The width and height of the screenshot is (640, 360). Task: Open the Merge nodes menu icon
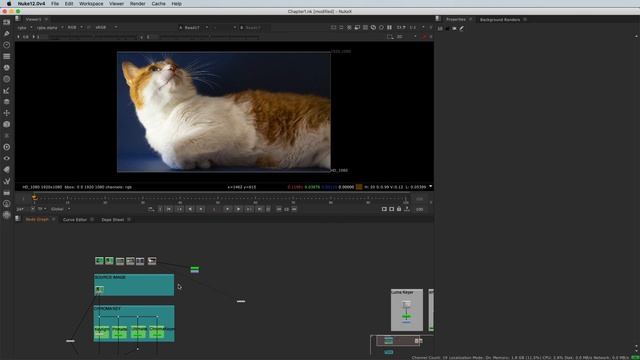7,102
